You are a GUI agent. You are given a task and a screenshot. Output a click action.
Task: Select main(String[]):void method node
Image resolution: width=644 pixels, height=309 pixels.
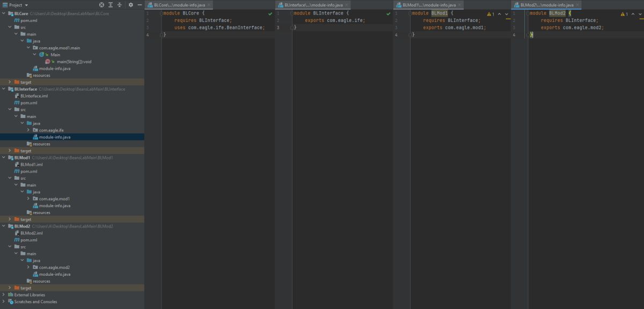[74, 62]
